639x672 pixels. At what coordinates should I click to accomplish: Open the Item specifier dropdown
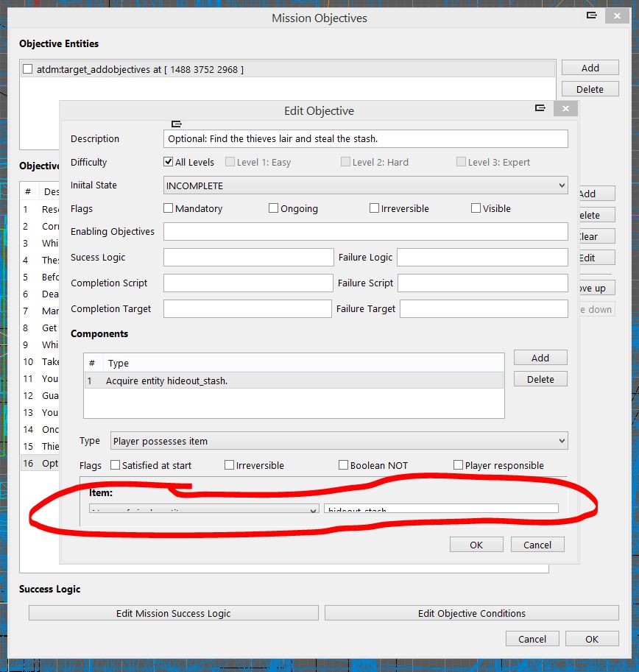203,509
